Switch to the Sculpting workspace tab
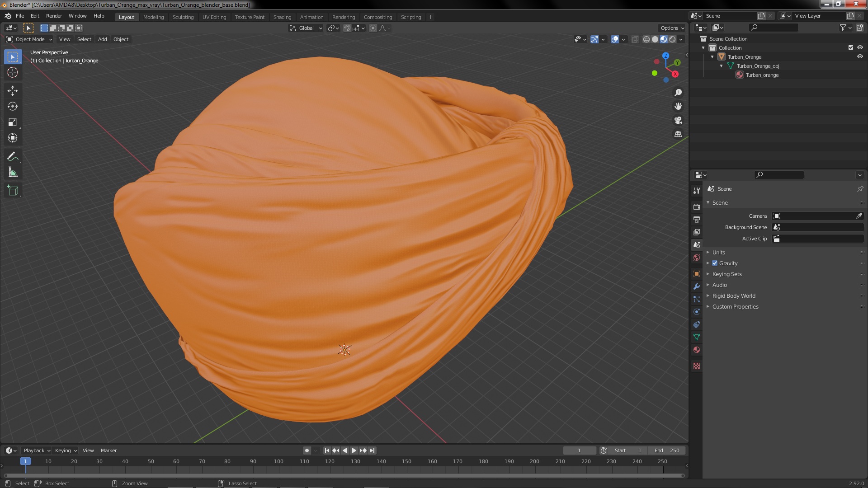 click(183, 17)
